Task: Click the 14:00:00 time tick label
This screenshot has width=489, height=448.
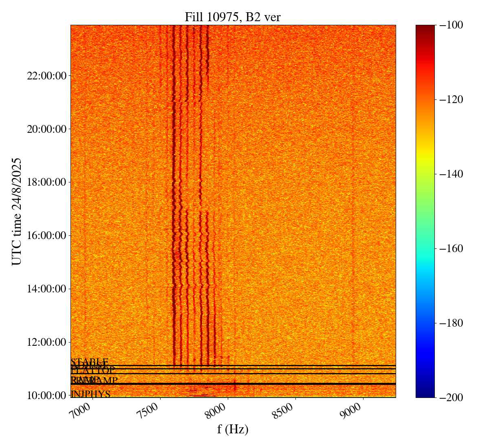Action: (46, 289)
